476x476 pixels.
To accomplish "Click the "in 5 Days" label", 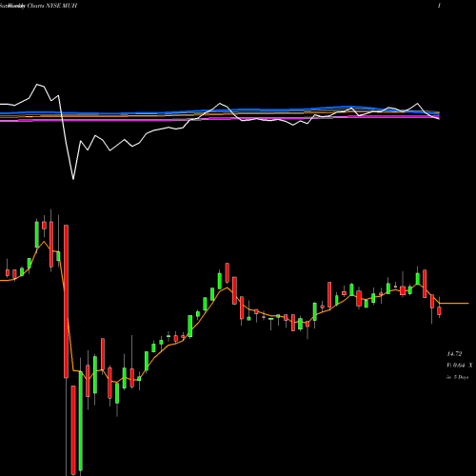I will click(x=458, y=377).
